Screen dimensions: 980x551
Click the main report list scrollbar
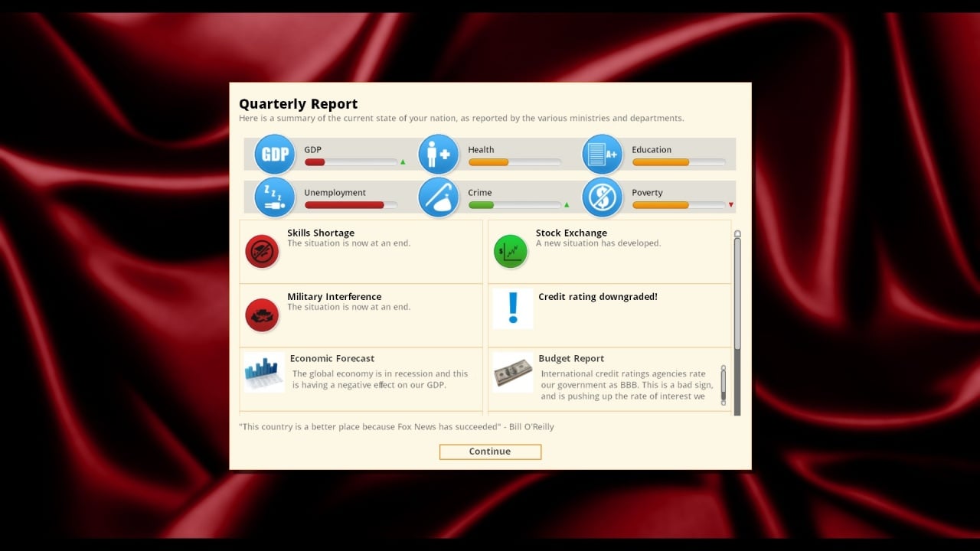tap(737, 291)
